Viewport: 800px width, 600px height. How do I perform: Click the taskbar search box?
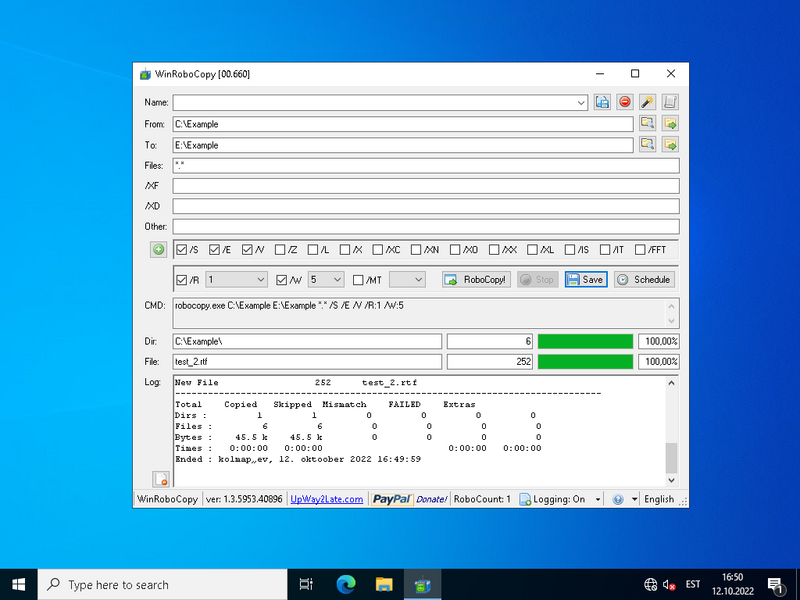[x=162, y=585]
